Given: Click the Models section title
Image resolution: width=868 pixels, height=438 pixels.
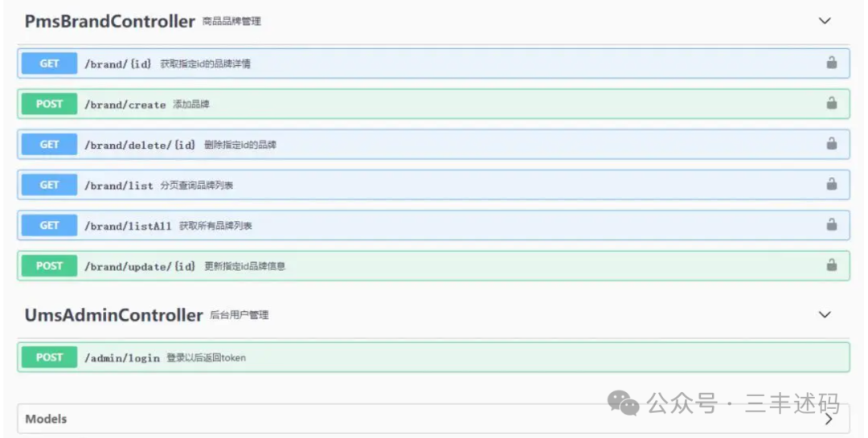Looking at the screenshot, I should [46, 420].
